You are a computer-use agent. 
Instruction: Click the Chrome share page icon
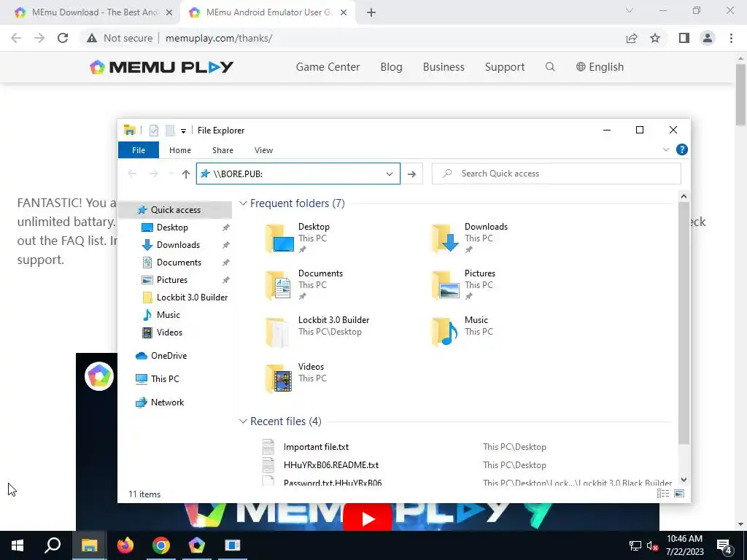632,38
